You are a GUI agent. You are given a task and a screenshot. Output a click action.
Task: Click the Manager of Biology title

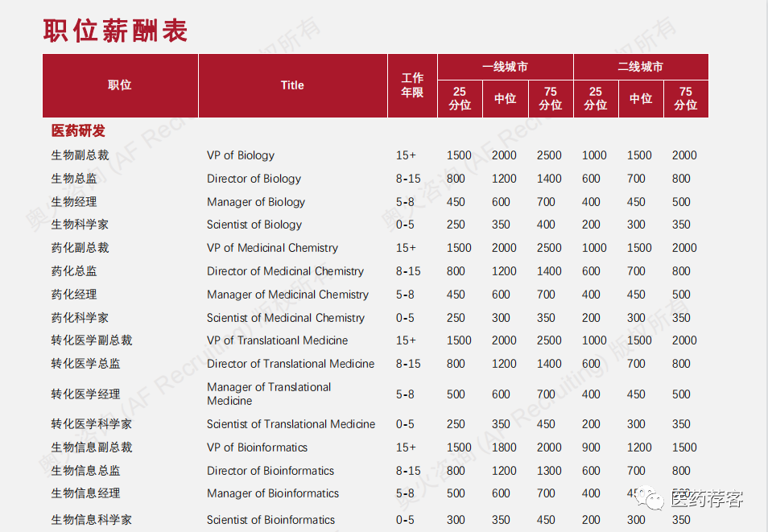point(256,202)
